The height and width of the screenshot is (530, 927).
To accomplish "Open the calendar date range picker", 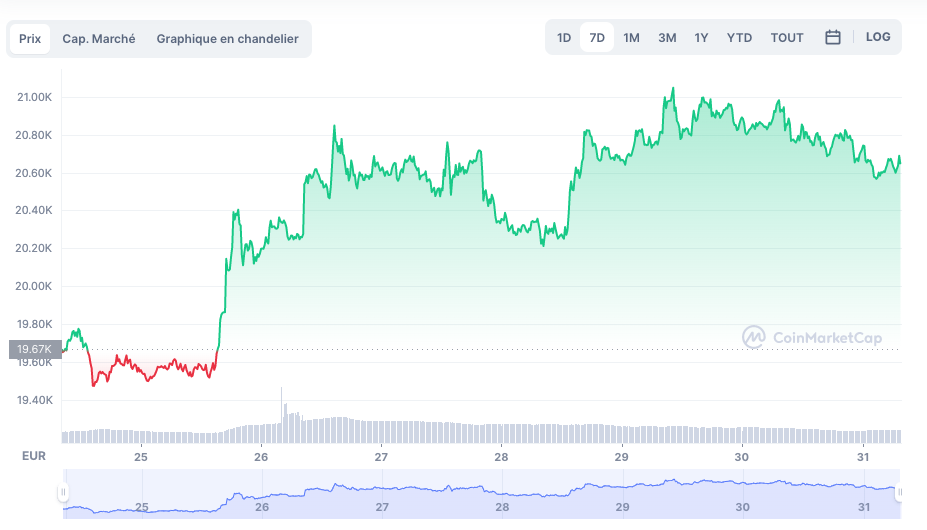I will coord(832,38).
